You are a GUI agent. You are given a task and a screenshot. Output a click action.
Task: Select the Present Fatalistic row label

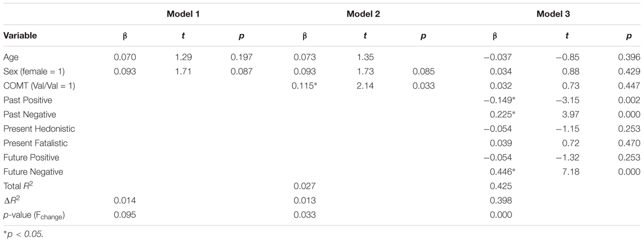click(x=30, y=143)
